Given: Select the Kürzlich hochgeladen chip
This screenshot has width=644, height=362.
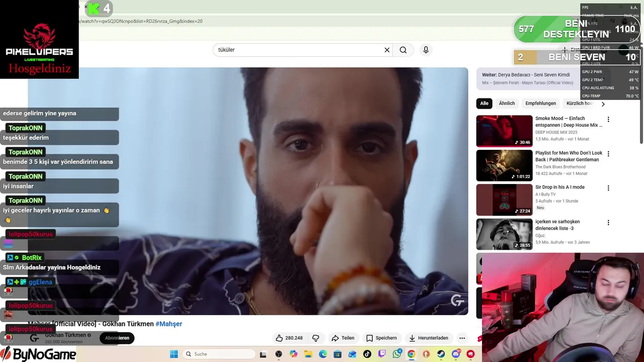Looking at the screenshot, I should click(x=579, y=103).
